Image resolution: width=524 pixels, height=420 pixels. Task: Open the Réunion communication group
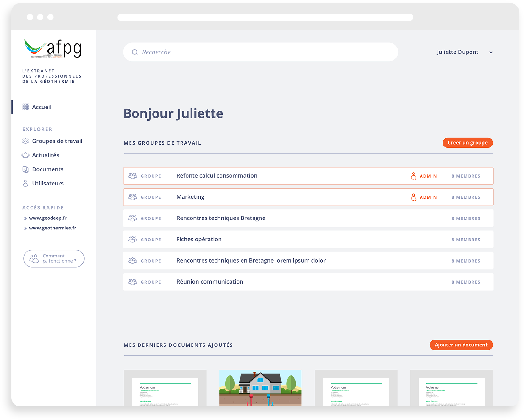[x=308, y=282]
